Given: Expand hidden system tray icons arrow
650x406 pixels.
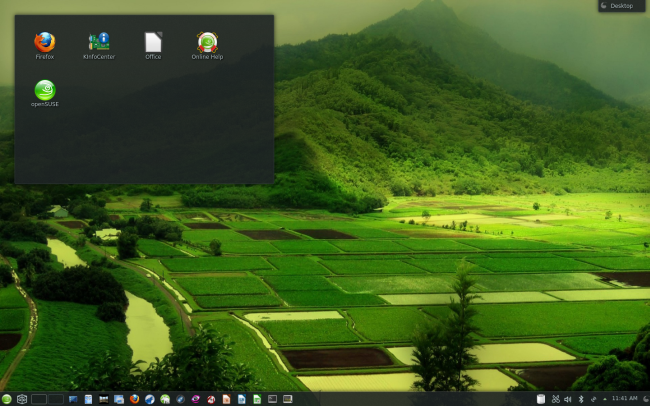Looking at the screenshot, I should coord(604,399).
